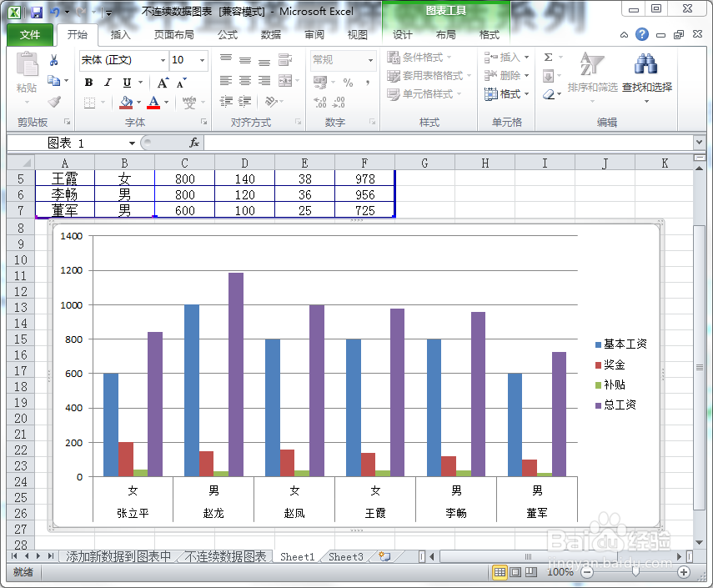Open Name Box dropdown arrow
This screenshot has height=588, width=713.
132,143
